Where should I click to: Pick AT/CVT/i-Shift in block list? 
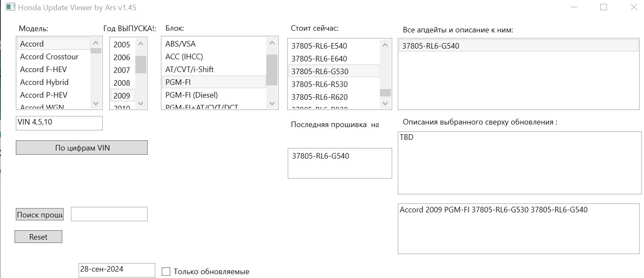(x=189, y=69)
